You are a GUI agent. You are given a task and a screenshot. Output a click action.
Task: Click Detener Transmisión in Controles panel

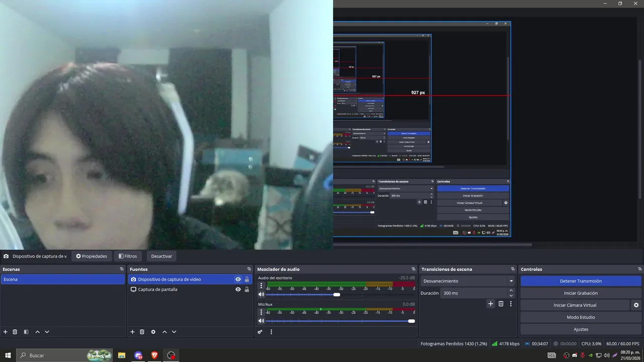581,281
